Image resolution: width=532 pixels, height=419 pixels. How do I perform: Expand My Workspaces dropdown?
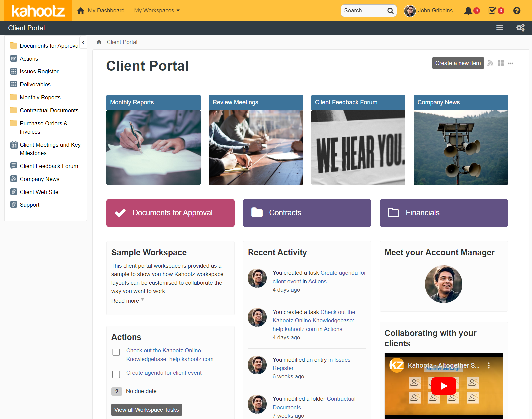click(x=157, y=11)
